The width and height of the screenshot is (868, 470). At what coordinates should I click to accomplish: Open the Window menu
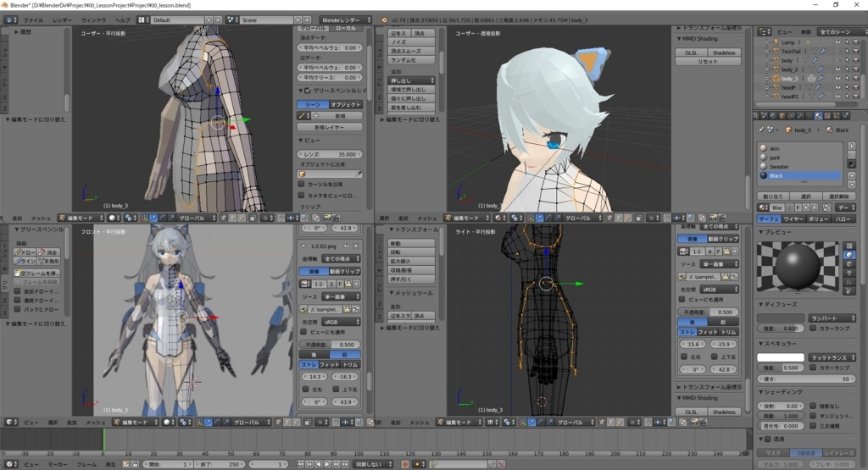click(x=93, y=20)
